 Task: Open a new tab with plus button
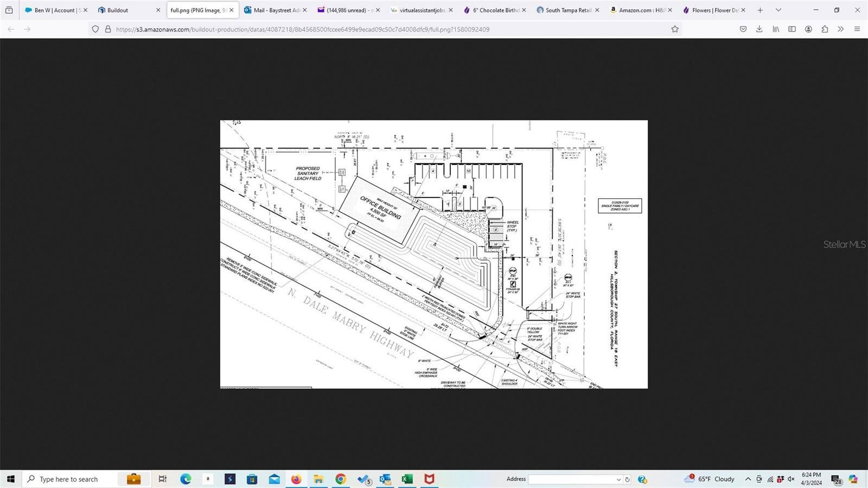tap(760, 10)
